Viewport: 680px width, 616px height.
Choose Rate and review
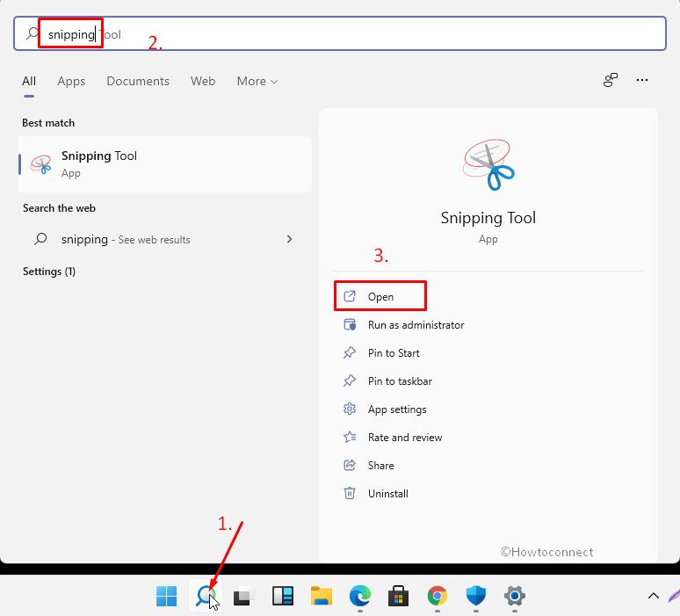(405, 438)
